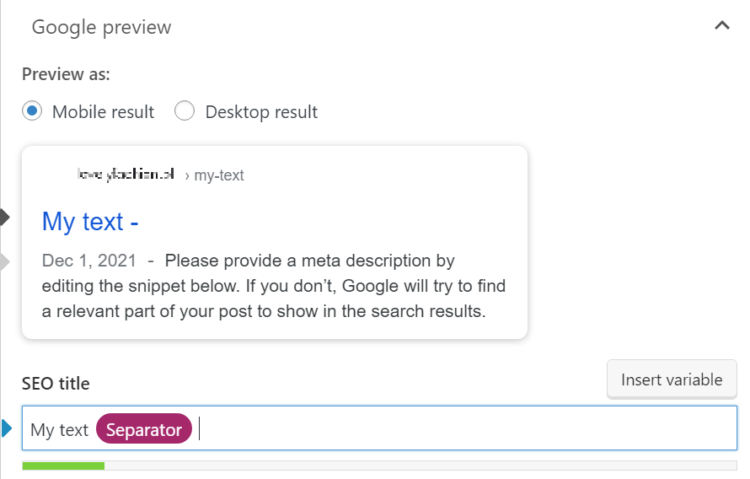Click the my-text URL slug breadcrumb

(x=219, y=176)
